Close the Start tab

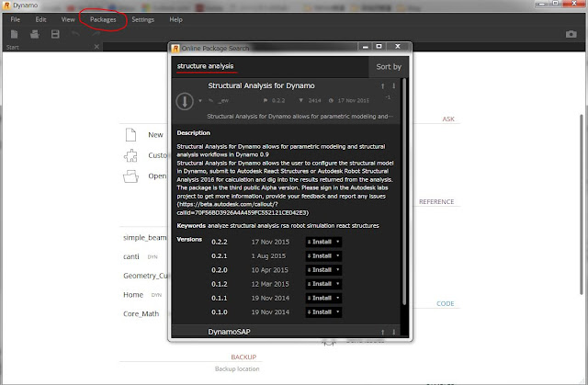coord(96,47)
